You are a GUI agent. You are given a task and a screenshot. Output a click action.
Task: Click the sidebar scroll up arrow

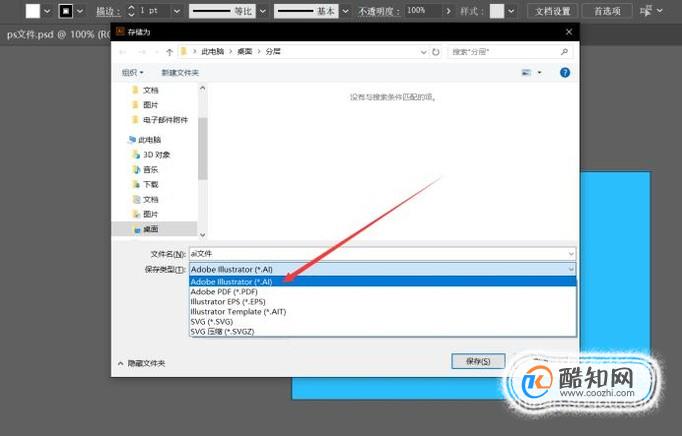202,88
